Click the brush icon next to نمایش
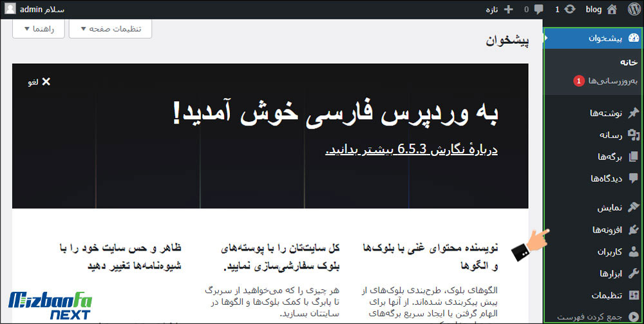The image size is (644, 324). (634, 207)
